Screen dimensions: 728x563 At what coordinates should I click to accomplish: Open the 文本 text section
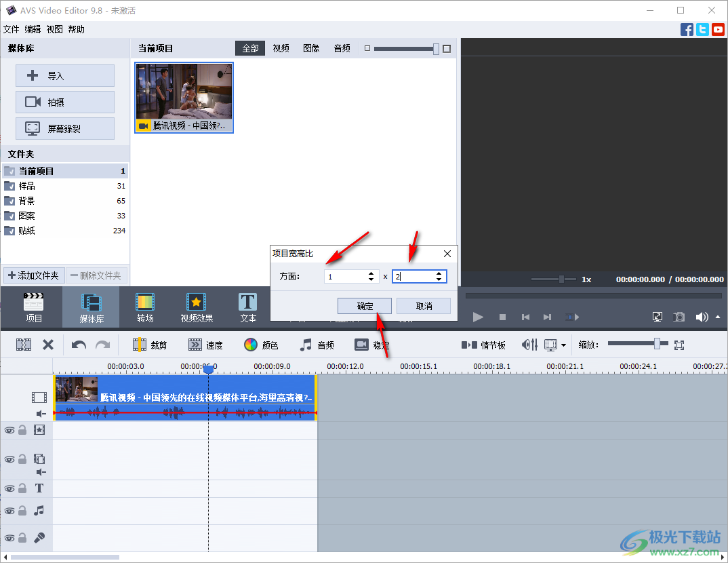pyautogui.click(x=248, y=307)
